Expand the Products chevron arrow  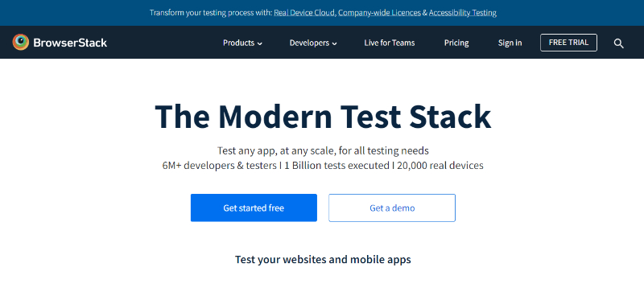[259, 43]
